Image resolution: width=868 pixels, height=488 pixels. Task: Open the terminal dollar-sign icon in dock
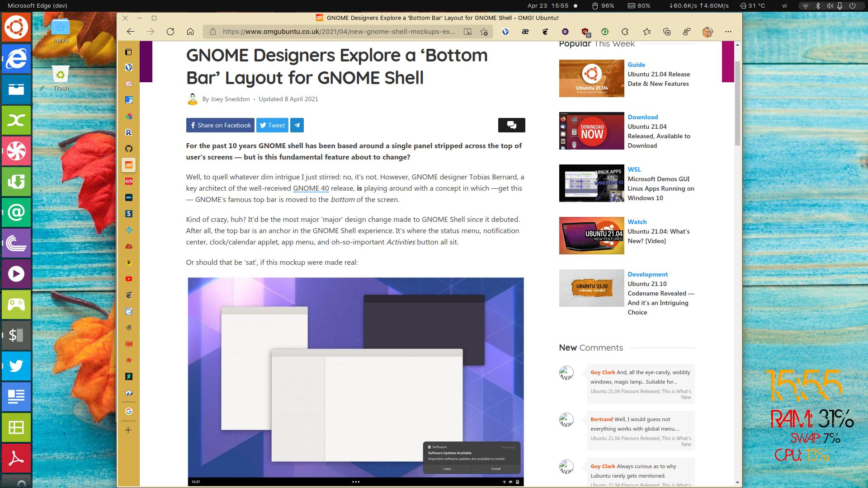(16, 335)
